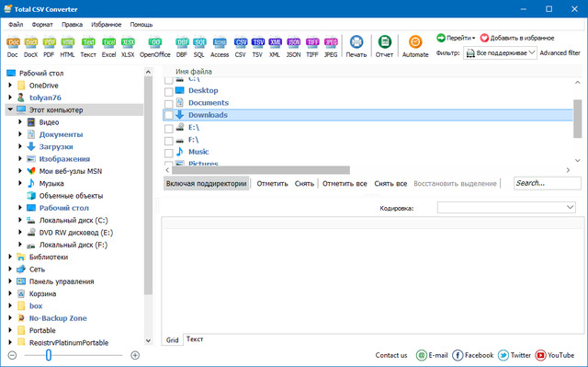Convert to TSV icon

(x=257, y=42)
